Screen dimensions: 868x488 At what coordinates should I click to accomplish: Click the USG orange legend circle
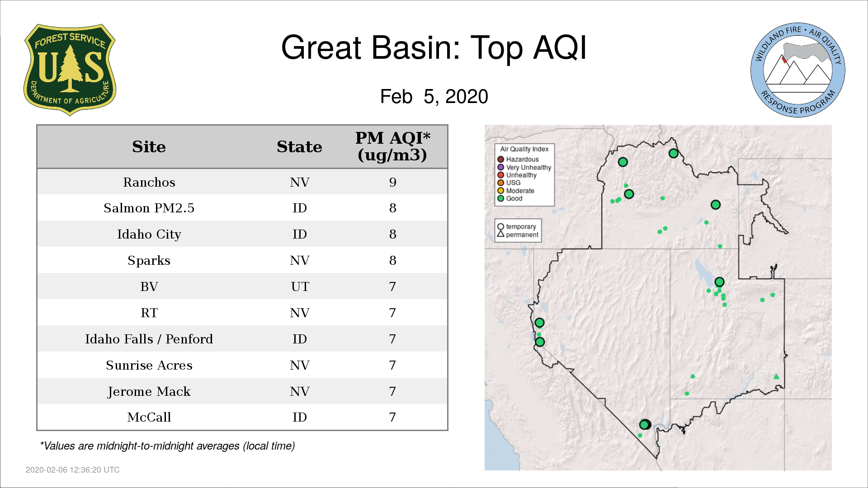pyautogui.click(x=501, y=183)
